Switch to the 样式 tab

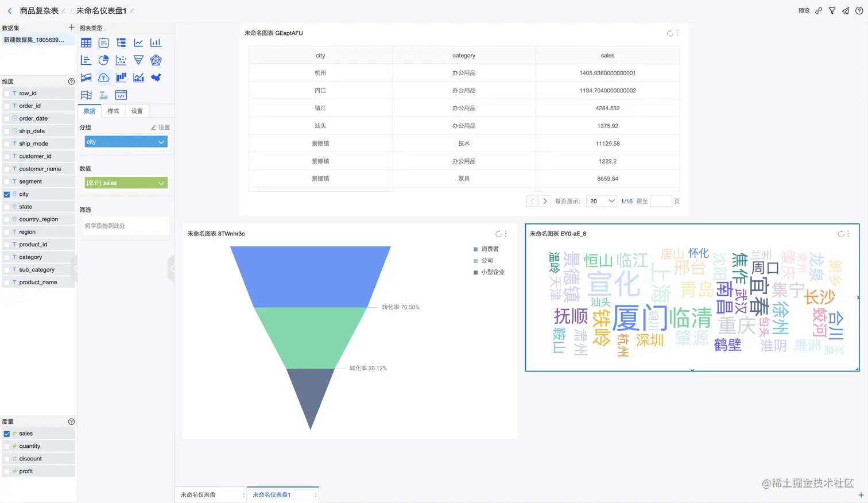pos(113,111)
